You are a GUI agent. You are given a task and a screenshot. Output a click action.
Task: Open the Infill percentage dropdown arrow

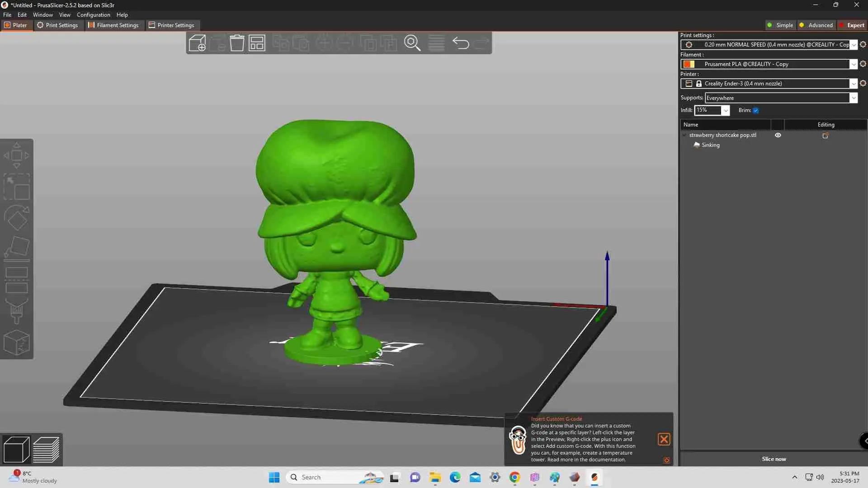[x=725, y=110]
